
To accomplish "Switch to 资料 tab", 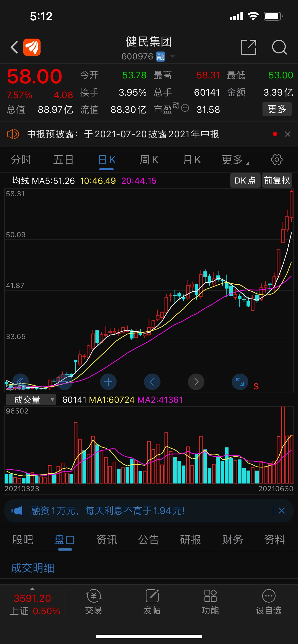I will [274, 540].
